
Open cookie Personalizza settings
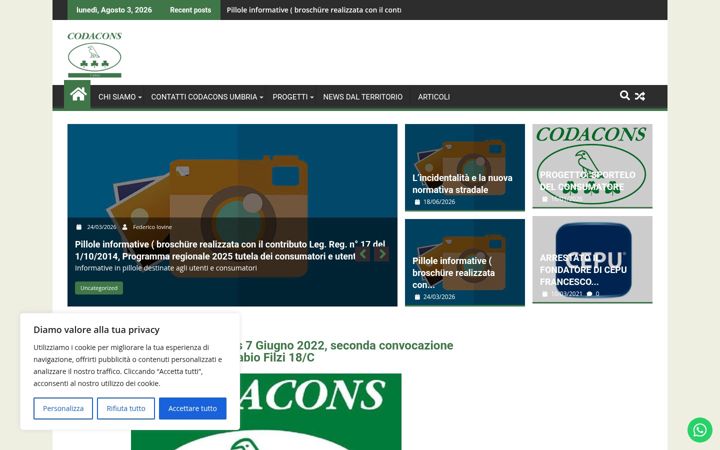pyautogui.click(x=63, y=408)
